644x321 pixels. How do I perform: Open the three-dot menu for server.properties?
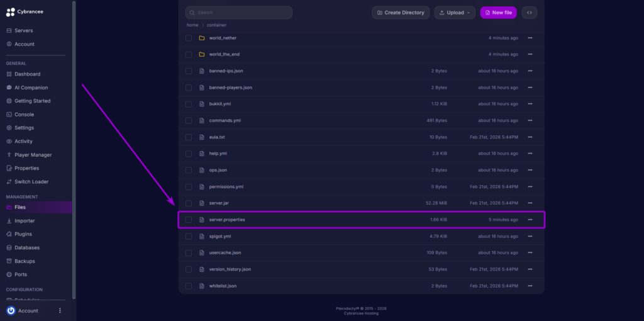pyautogui.click(x=530, y=220)
